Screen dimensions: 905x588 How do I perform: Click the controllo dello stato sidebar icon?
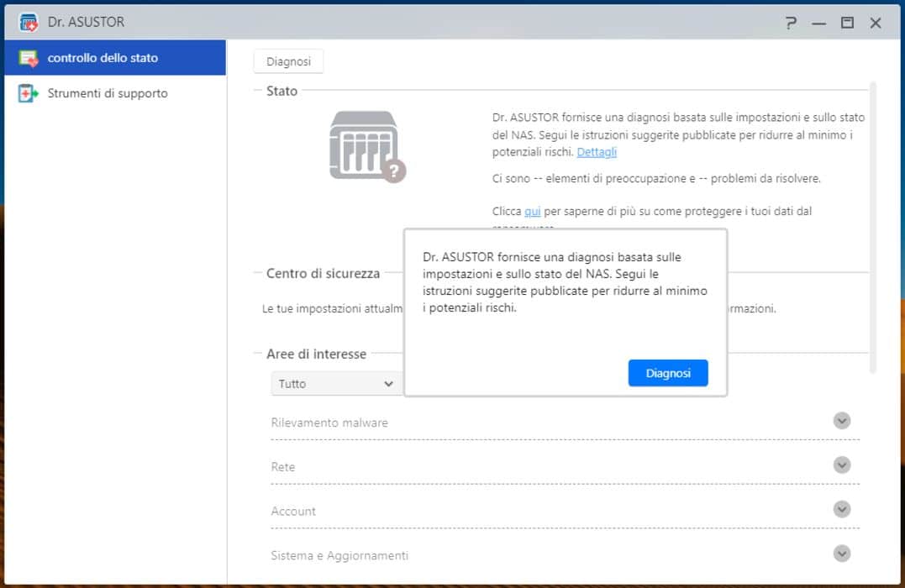29,58
